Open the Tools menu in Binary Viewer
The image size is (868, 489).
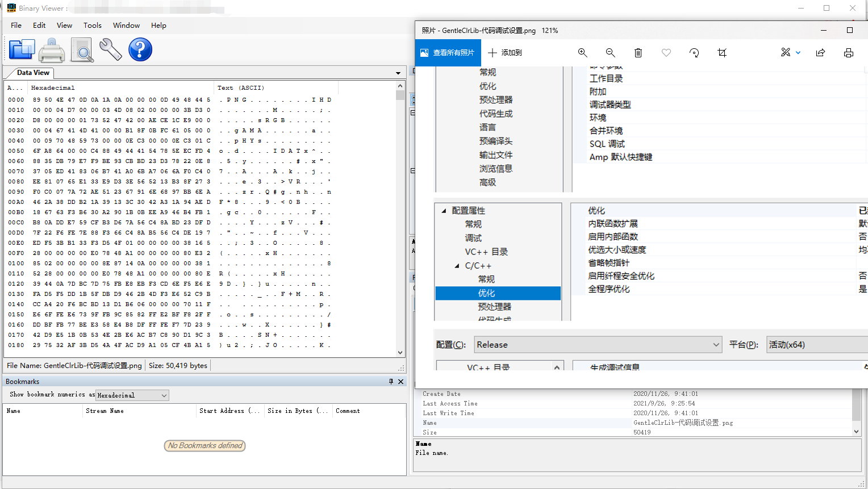point(92,25)
